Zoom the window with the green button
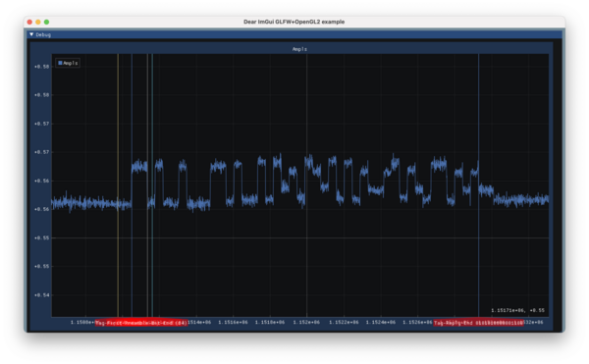The image size is (589, 364). point(46,22)
